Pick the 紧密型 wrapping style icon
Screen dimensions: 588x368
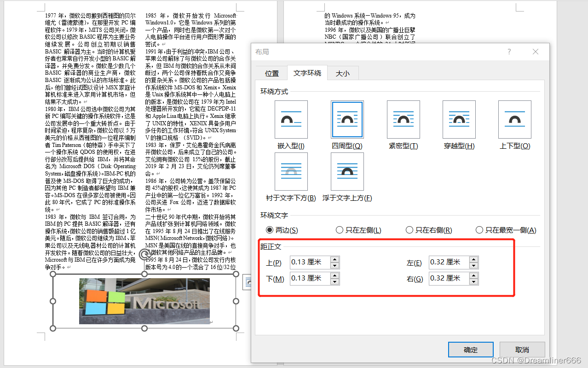pos(404,120)
